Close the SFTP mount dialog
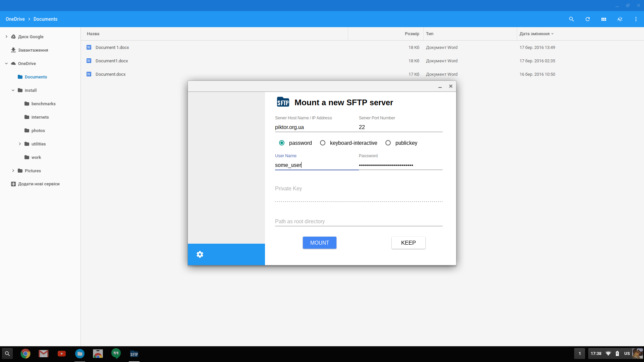 pos(451,86)
